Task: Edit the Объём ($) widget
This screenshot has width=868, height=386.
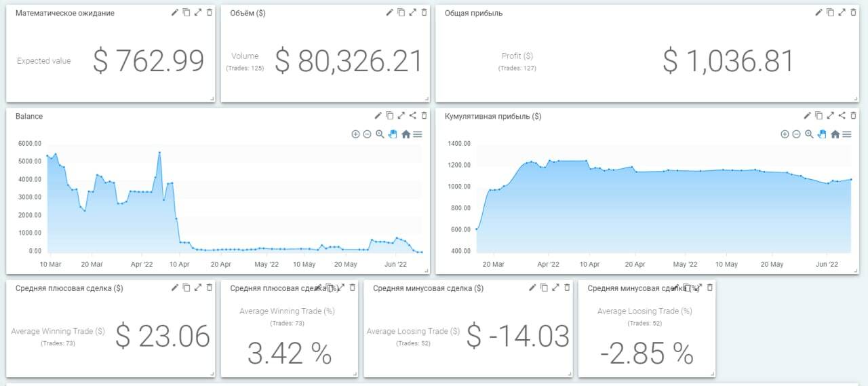Action: tap(389, 12)
